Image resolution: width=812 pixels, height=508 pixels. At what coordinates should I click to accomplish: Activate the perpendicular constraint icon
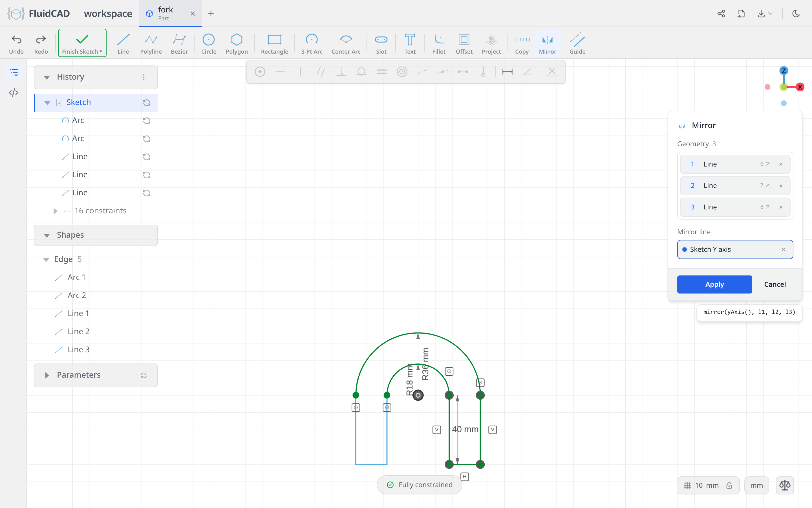[341, 72]
